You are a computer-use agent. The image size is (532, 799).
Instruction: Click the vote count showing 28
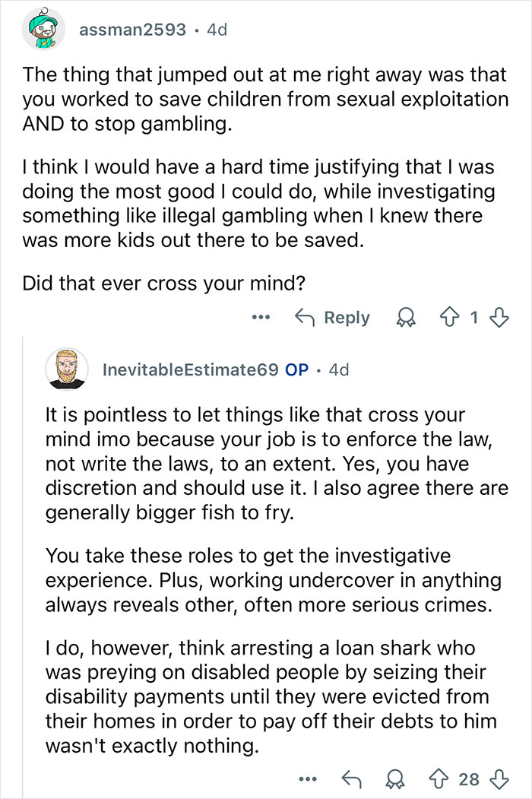[470, 779]
